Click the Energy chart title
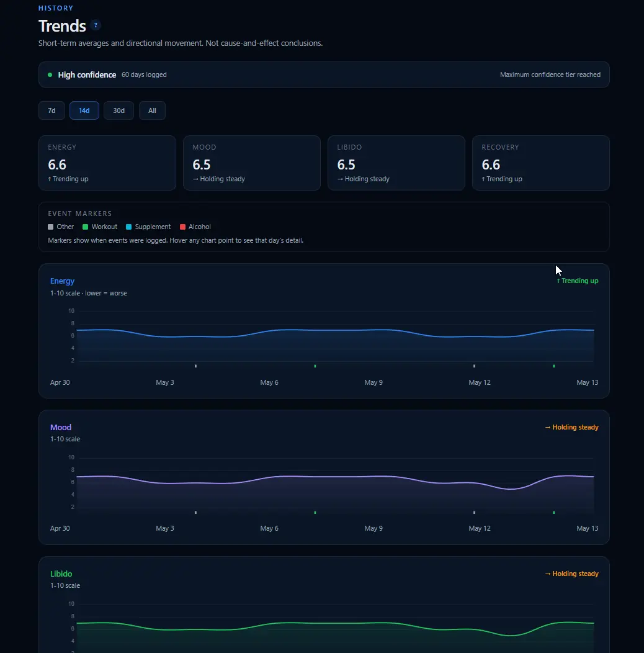Image resolution: width=644 pixels, height=653 pixels. pos(63,281)
